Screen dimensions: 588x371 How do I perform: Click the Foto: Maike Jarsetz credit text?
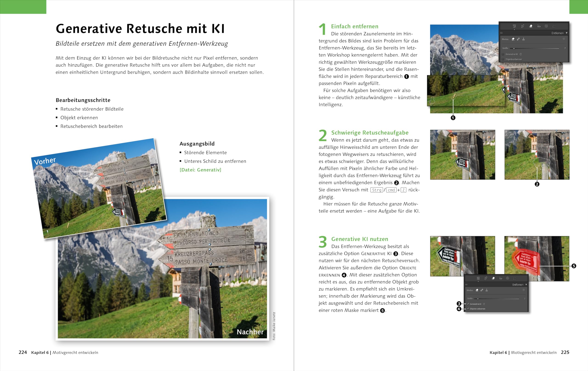point(274,326)
